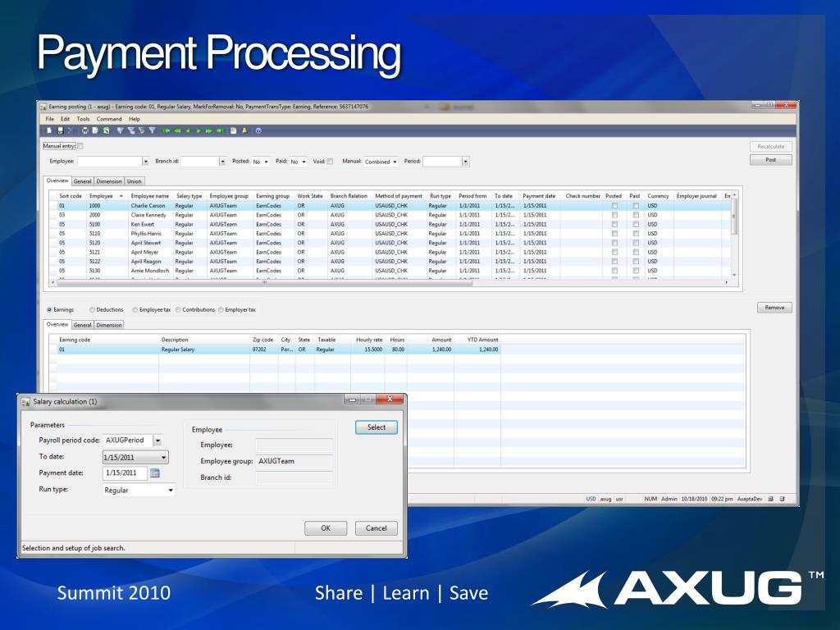Expand the Run type dropdown
This screenshot has height=630, width=840.
click(x=171, y=491)
